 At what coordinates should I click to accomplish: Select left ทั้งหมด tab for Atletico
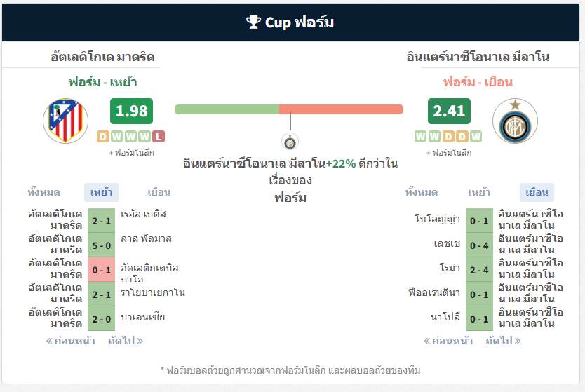[x=43, y=192]
